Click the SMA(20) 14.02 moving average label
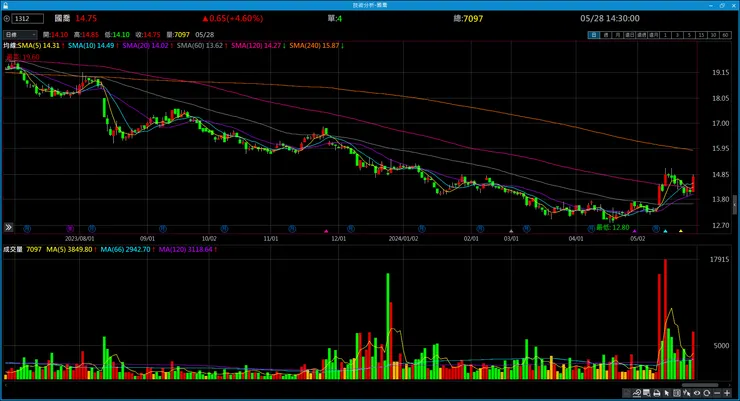 pyautogui.click(x=145, y=45)
